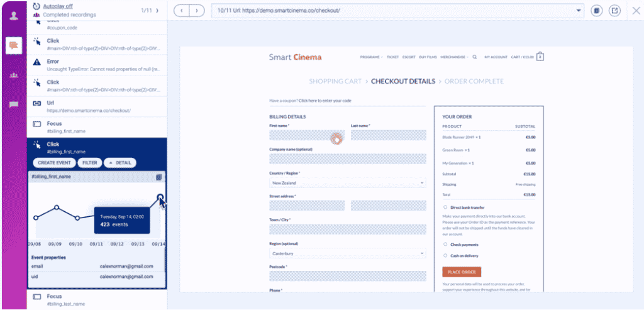Click the FILTER button
This screenshot has width=644, height=310.
pyautogui.click(x=89, y=163)
